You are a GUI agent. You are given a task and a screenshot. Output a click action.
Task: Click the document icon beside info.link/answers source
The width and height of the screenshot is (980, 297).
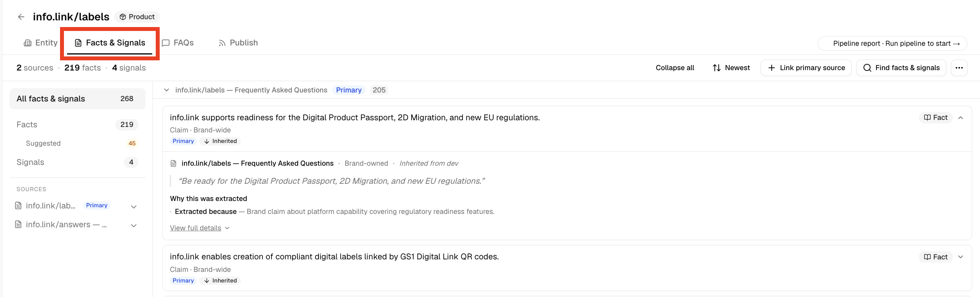tap(18, 225)
